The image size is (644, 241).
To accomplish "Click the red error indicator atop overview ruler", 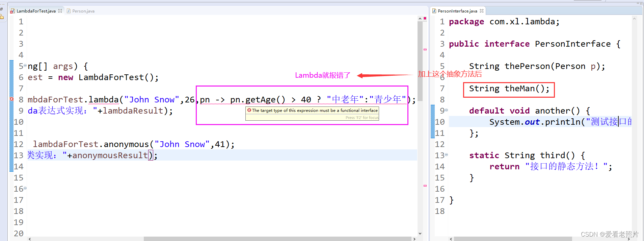I will 425,19.
